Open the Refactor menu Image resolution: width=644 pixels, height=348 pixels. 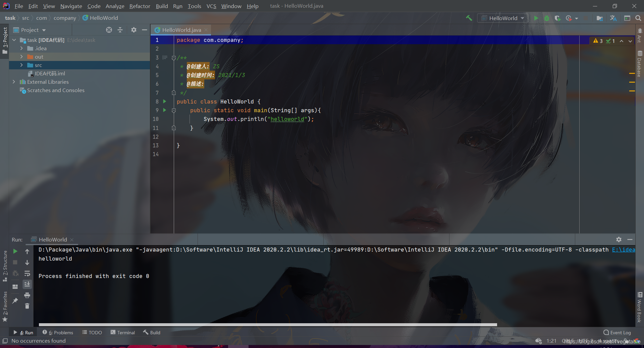pyautogui.click(x=140, y=6)
